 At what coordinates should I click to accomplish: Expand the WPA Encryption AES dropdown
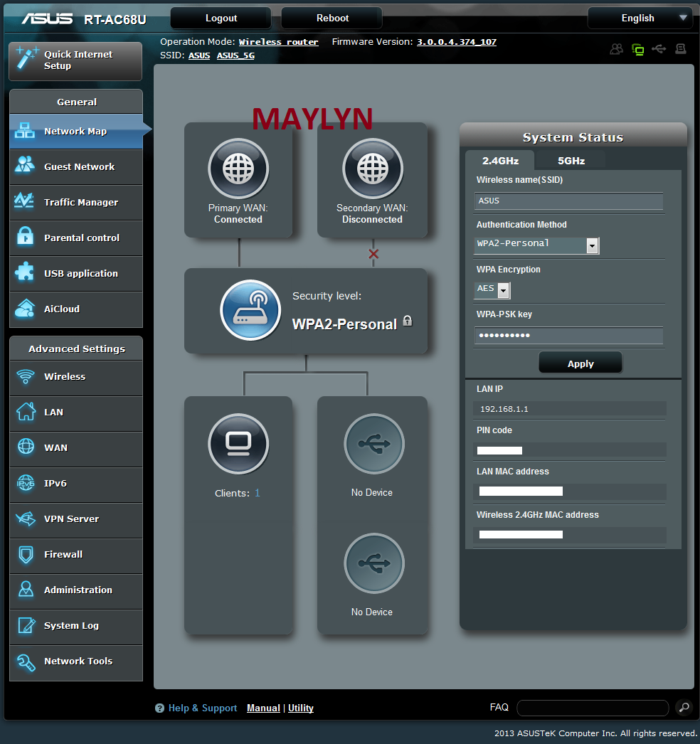point(504,290)
